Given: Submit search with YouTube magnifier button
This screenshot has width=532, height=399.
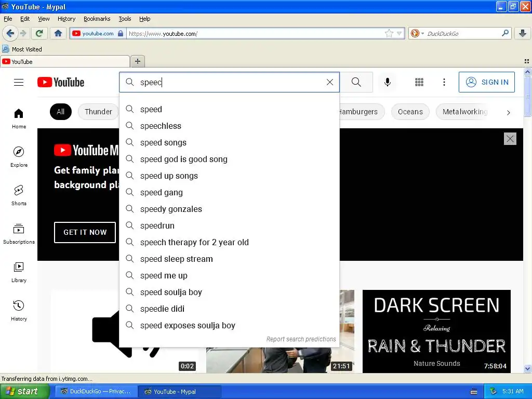Looking at the screenshot, I should point(356,82).
